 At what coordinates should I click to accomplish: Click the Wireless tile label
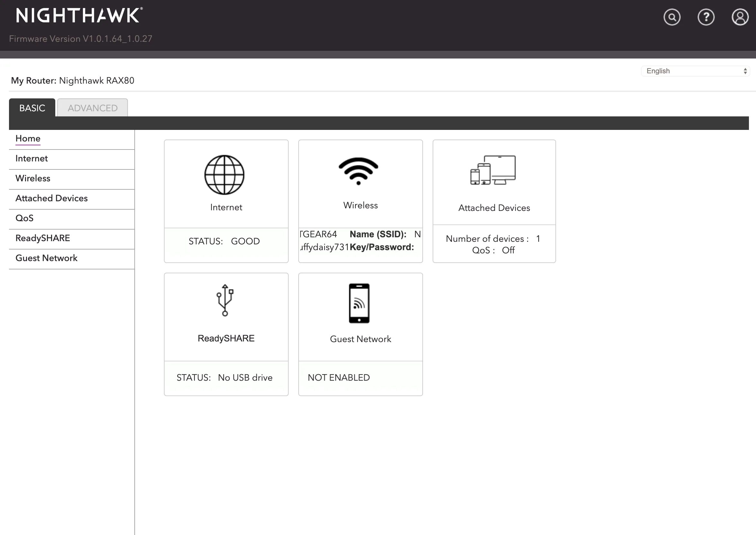pos(361,205)
